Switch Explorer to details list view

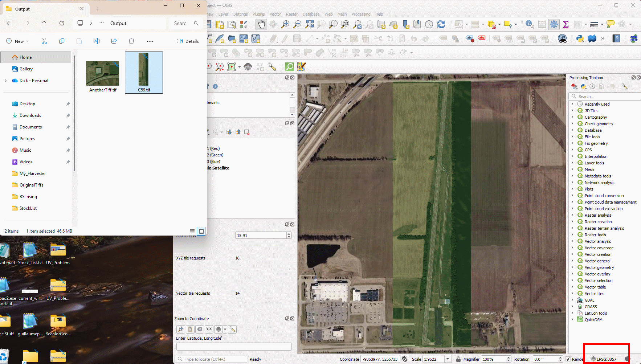coord(192,231)
